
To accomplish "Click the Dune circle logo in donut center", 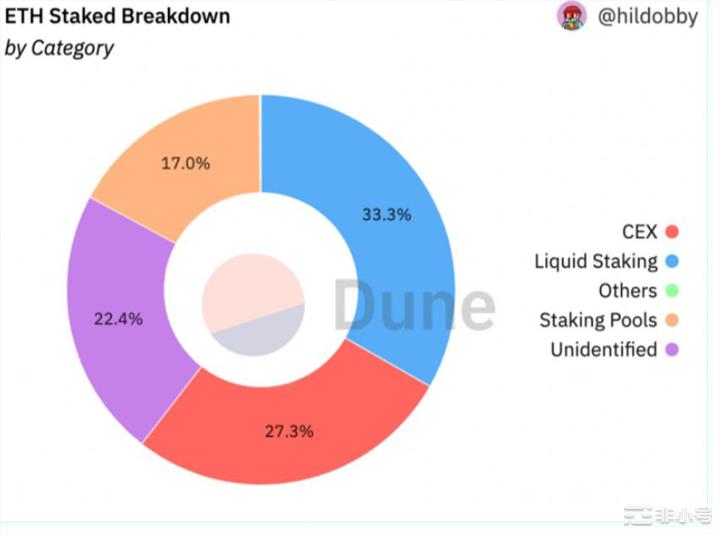I will [x=252, y=304].
